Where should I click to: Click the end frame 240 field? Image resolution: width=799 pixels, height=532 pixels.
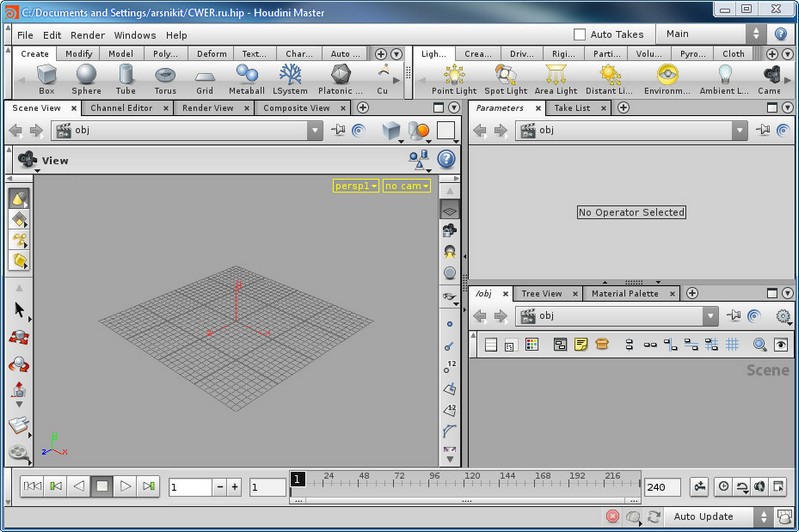coord(662,487)
